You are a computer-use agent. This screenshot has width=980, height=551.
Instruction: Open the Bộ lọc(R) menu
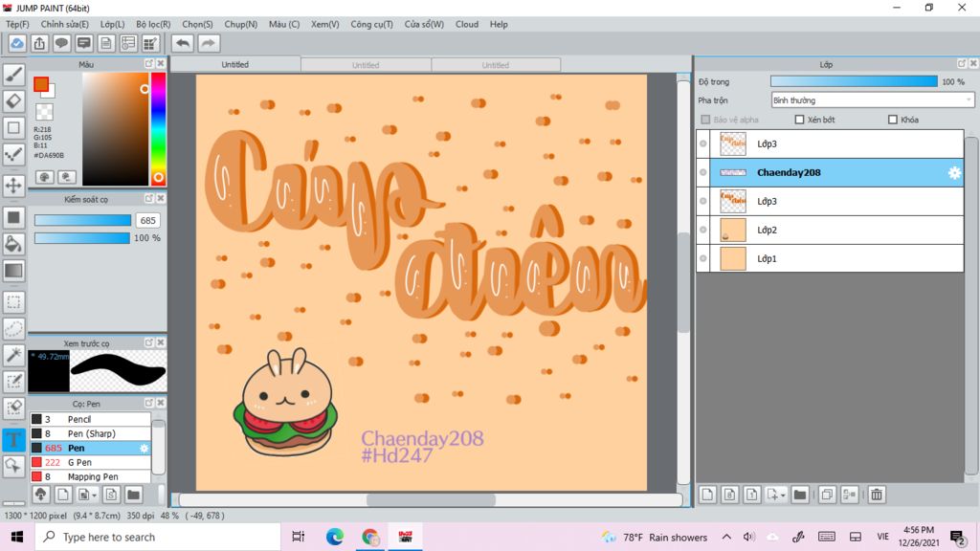point(153,24)
